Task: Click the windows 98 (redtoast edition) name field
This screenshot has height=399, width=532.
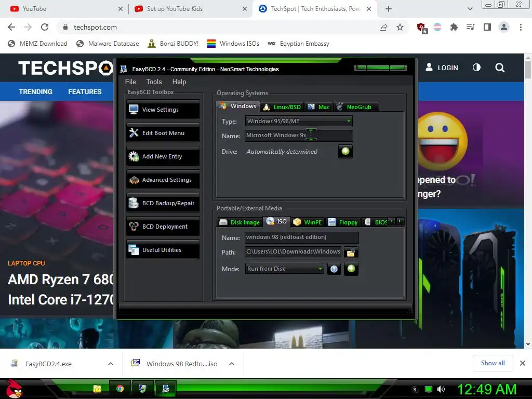Action: coord(301,237)
